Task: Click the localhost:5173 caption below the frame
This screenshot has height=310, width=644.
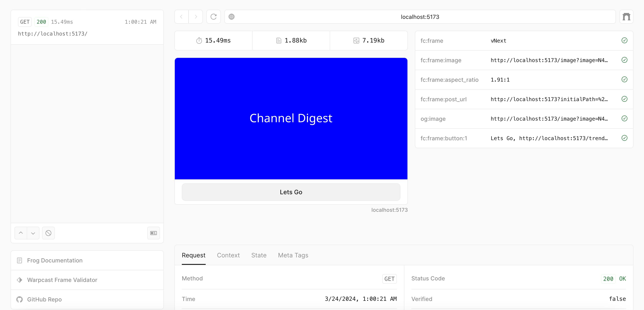Action: (389, 210)
